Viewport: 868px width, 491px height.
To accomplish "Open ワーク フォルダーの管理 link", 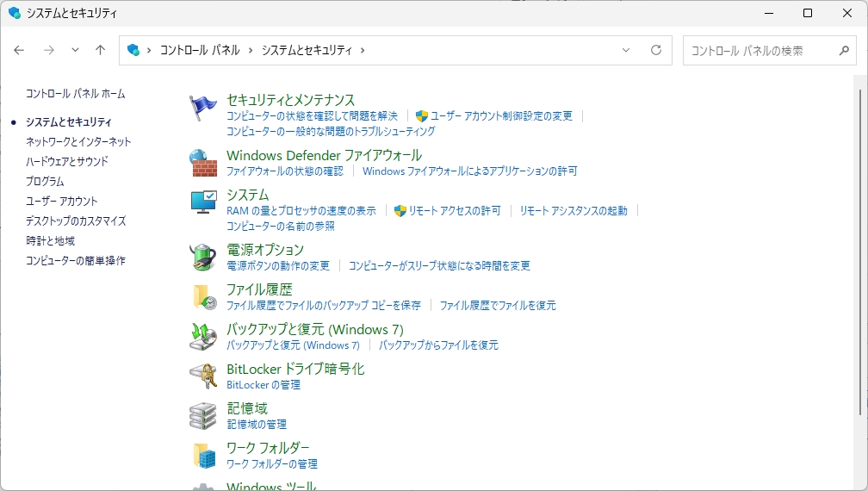I will point(272,464).
